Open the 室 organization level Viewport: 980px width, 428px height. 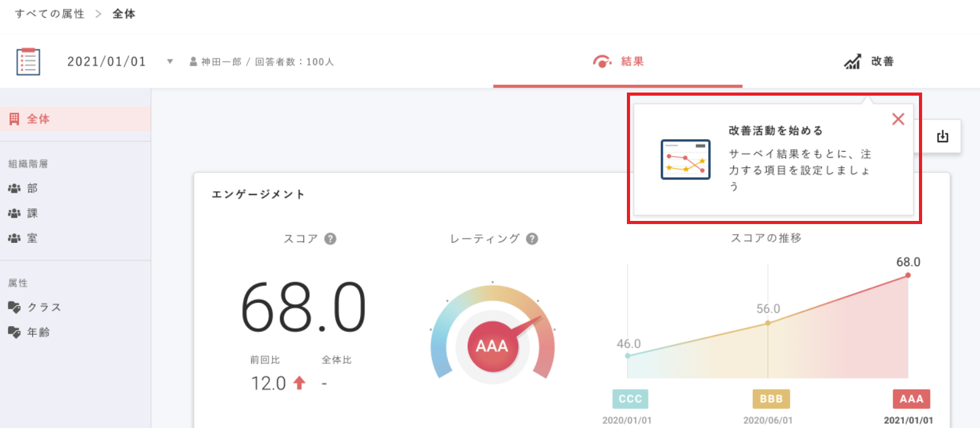(x=32, y=239)
